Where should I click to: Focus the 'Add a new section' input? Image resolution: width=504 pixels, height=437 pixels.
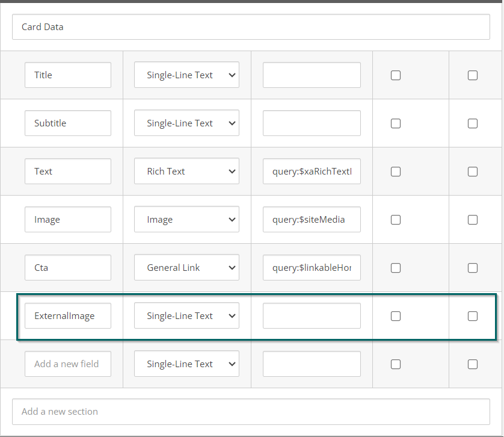click(251, 412)
